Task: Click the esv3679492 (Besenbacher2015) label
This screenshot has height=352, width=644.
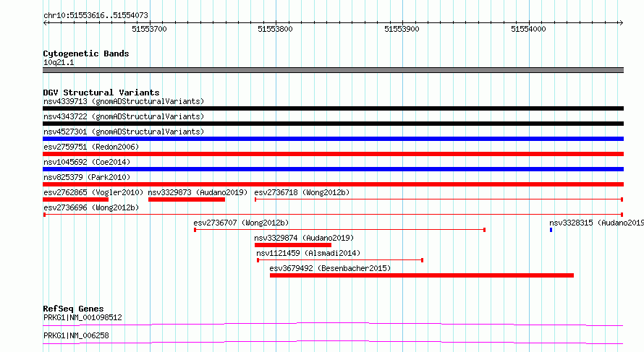Action: click(x=330, y=268)
